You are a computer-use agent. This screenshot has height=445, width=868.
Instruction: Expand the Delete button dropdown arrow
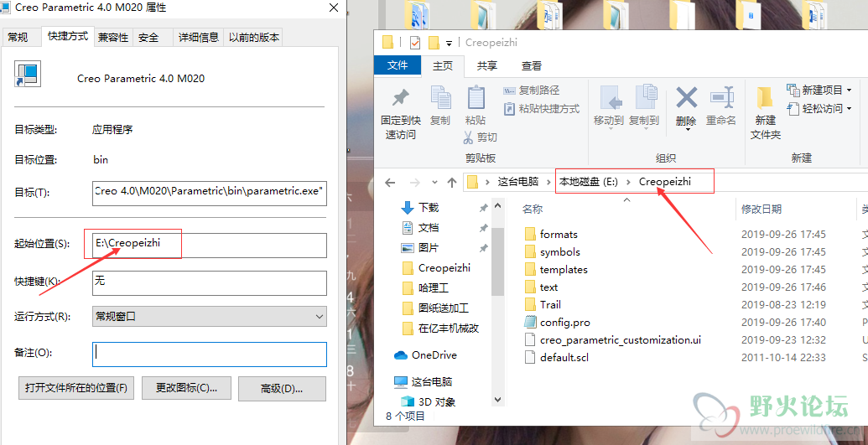pyautogui.click(x=687, y=130)
